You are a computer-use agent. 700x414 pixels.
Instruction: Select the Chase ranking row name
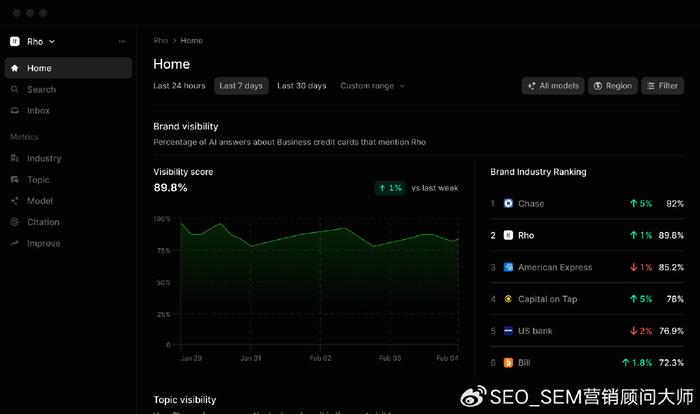(531, 204)
